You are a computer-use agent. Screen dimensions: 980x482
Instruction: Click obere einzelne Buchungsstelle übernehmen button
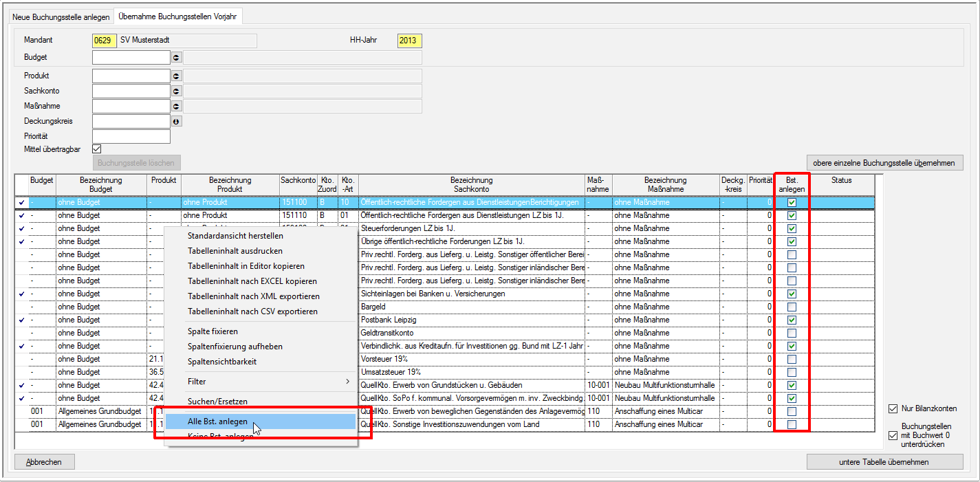coord(884,163)
